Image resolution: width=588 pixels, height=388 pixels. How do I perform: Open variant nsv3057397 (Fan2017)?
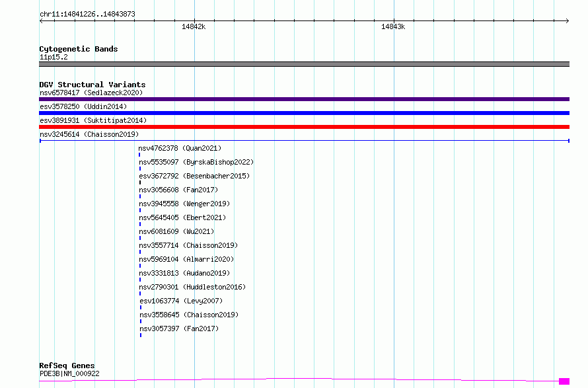coord(179,329)
